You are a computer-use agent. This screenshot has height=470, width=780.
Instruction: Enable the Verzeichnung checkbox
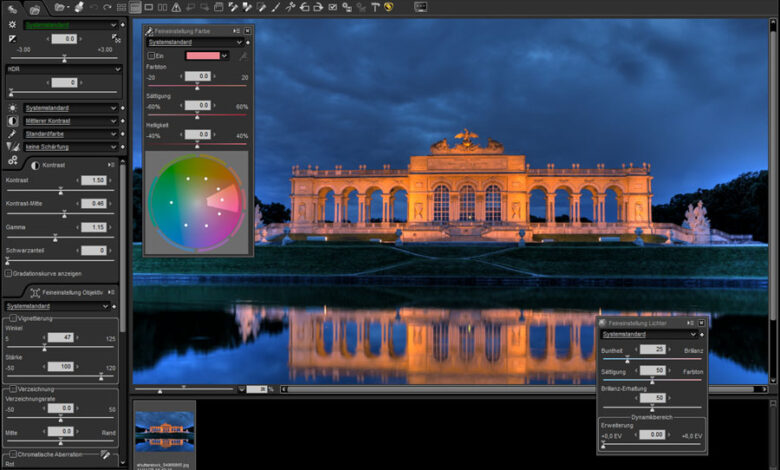point(12,388)
